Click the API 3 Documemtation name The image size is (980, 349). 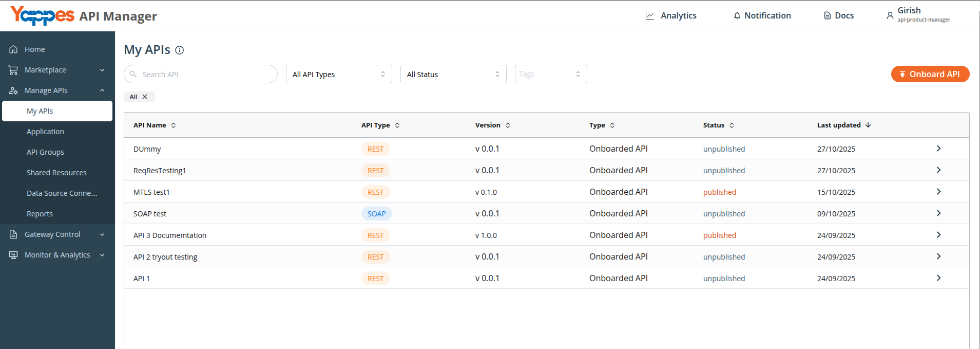pos(170,235)
